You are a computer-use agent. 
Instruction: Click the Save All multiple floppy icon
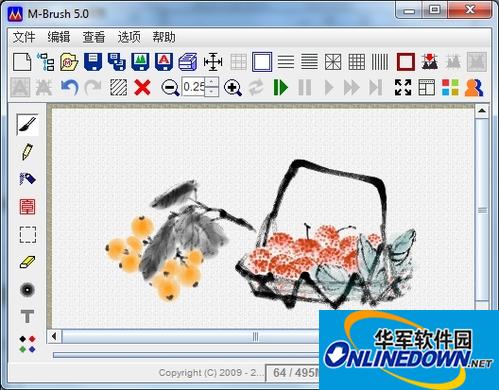click(x=117, y=62)
